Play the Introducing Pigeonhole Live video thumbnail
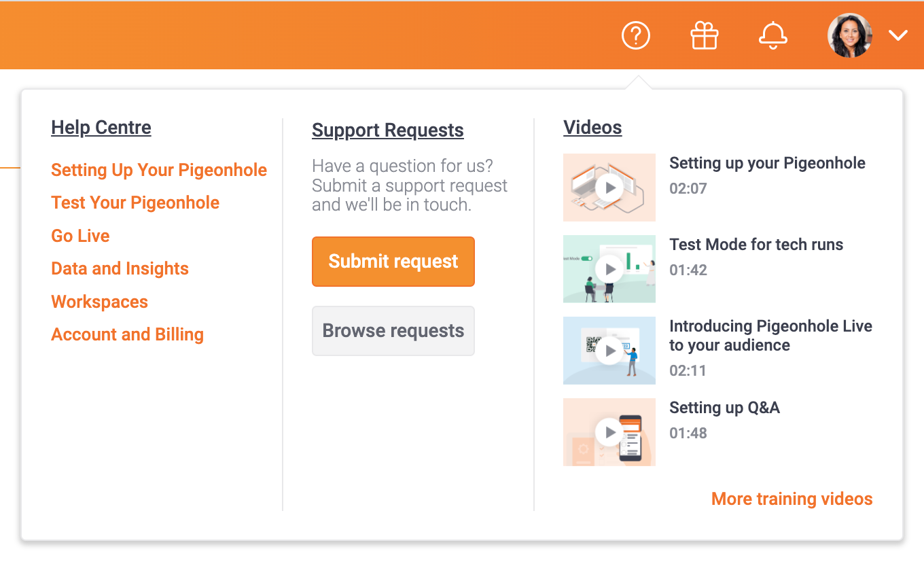Screen dimensions: 924x564 tap(609, 351)
